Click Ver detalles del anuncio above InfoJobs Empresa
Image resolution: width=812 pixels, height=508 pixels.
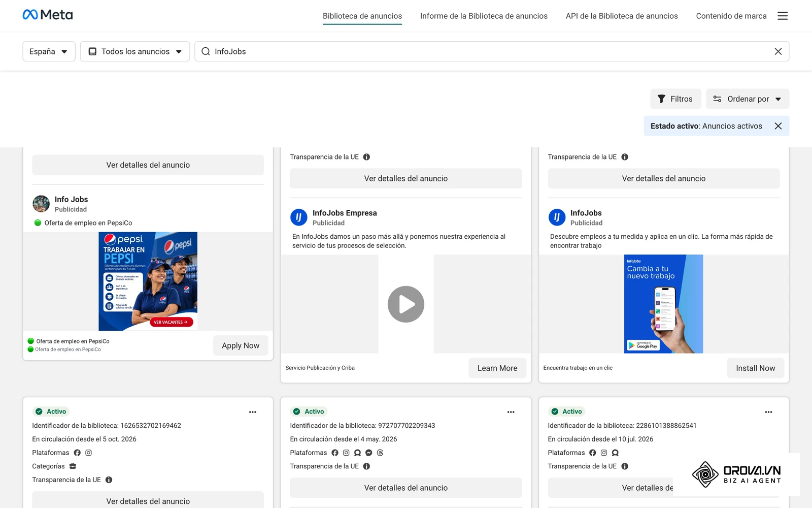click(406, 178)
